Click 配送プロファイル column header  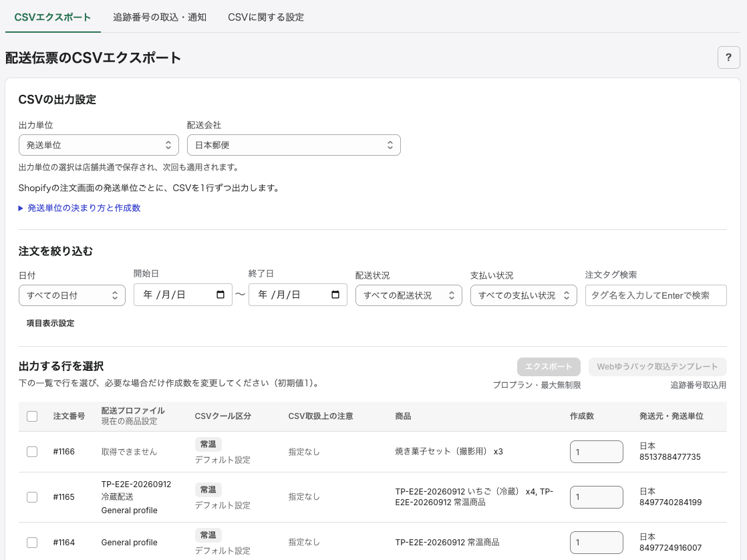click(x=133, y=410)
